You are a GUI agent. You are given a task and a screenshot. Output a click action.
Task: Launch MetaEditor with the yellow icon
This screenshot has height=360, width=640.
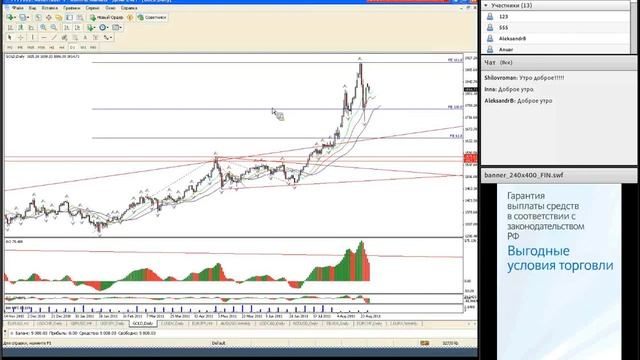(130, 17)
